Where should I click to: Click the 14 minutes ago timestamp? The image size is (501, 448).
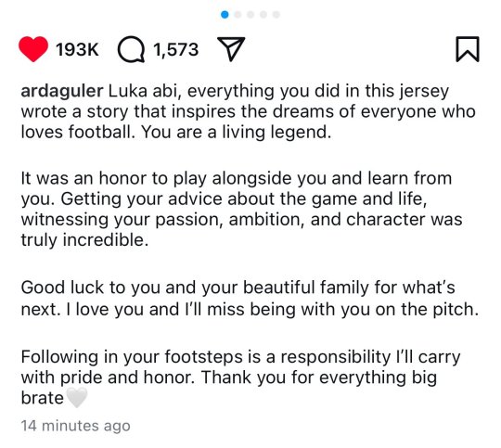[x=76, y=426]
